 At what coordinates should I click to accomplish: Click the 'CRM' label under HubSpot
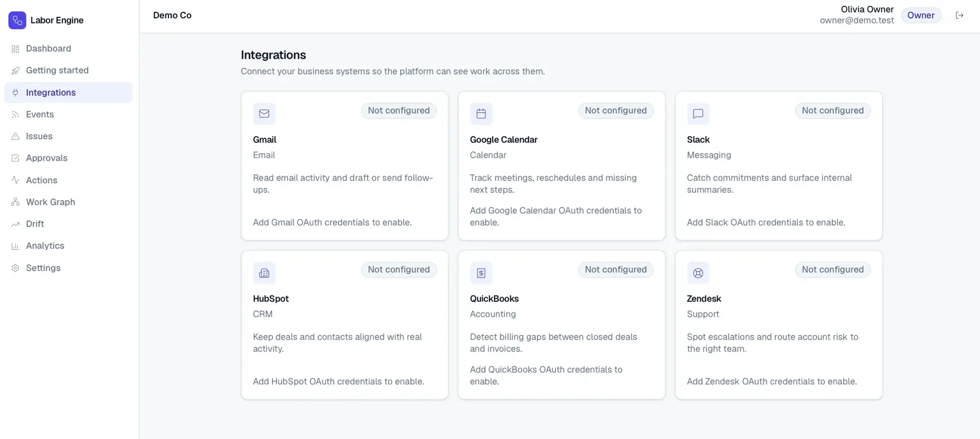(x=263, y=314)
